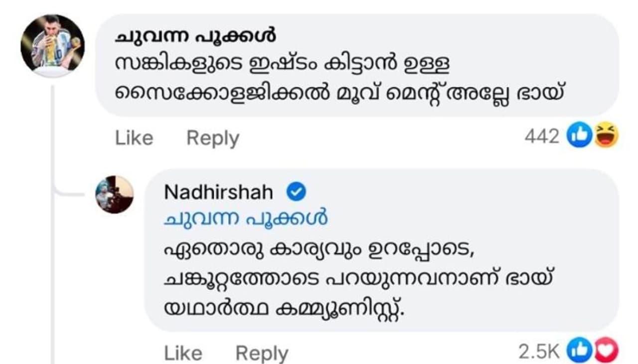Reply to the top comment by ചുവന്ന പൂക്കൾ
This screenshot has width=638, height=364.
coord(213,138)
